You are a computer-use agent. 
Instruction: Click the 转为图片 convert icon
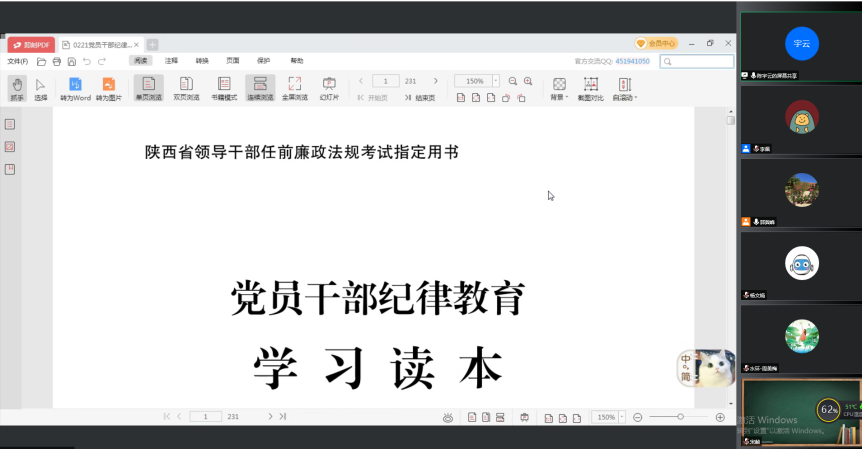108,88
